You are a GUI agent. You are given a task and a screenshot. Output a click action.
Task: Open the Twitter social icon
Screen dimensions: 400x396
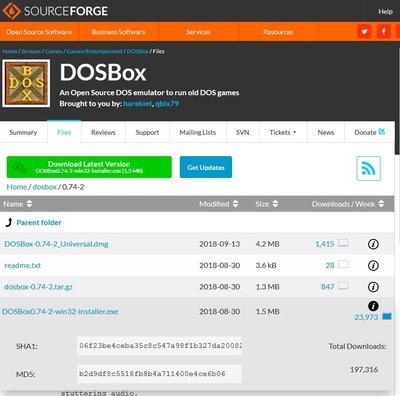pos(364,32)
